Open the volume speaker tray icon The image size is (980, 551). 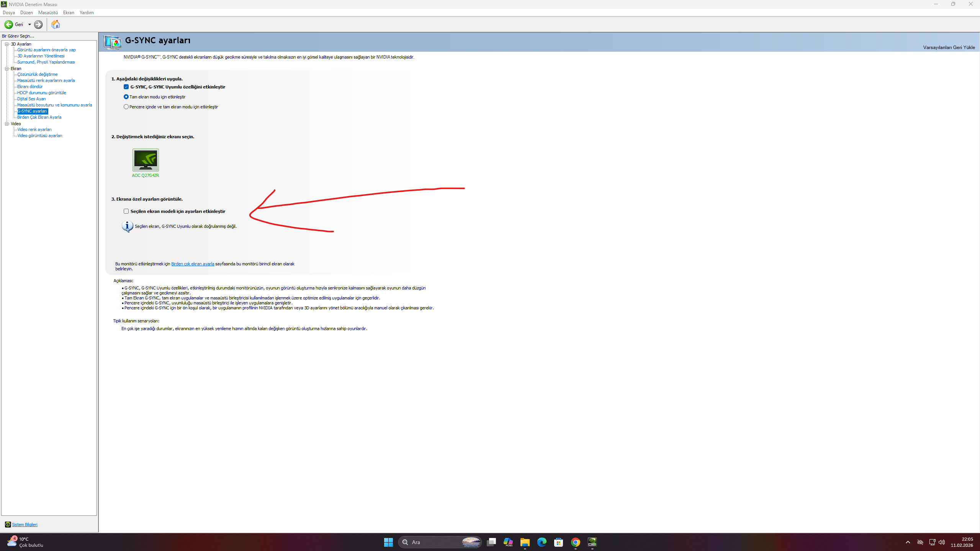click(942, 542)
